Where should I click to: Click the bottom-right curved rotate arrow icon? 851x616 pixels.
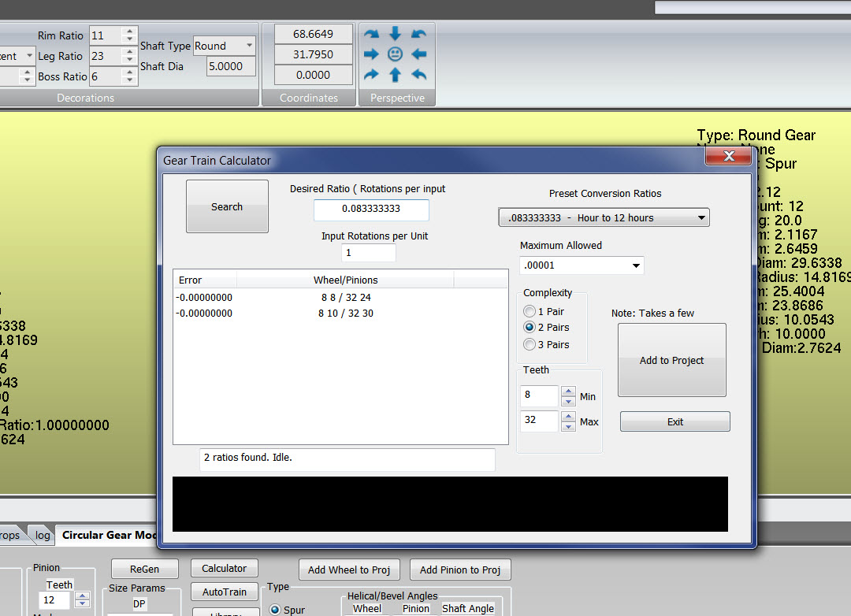pyautogui.click(x=419, y=75)
